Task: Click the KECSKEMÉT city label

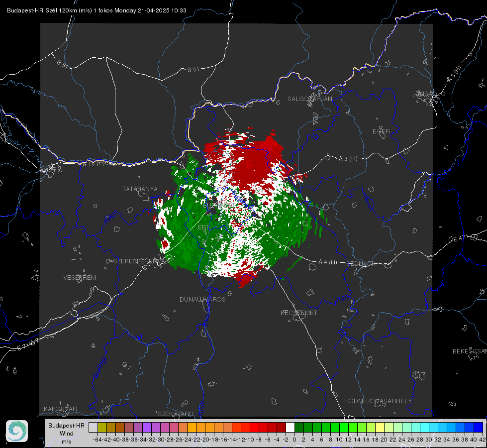Action: coord(299,313)
